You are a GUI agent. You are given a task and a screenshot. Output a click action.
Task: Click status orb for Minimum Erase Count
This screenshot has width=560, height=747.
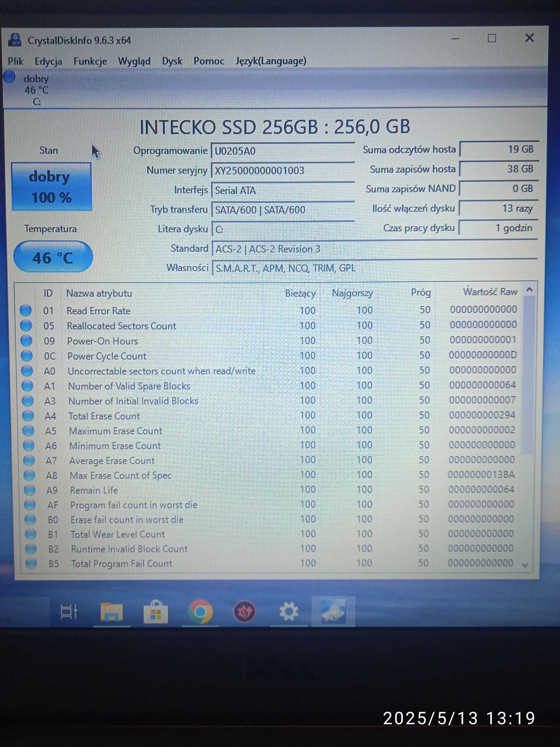click(x=29, y=445)
